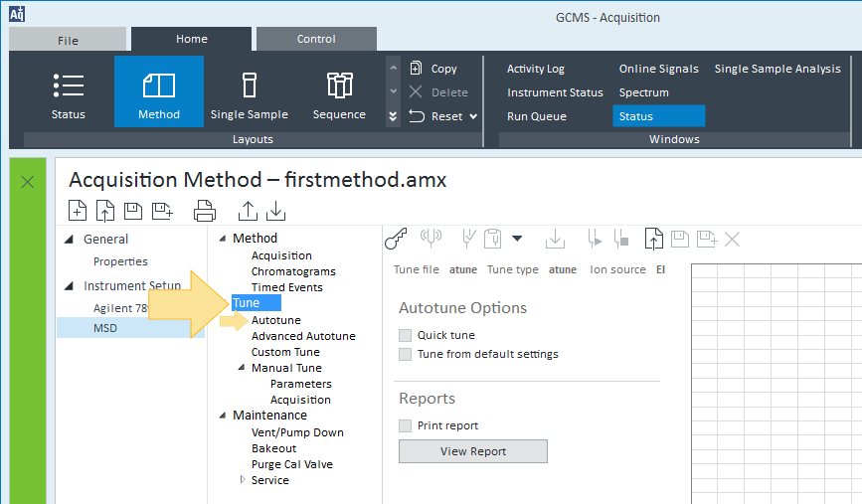Open the Activity Log window

pyautogui.click(x=536, y=69)
